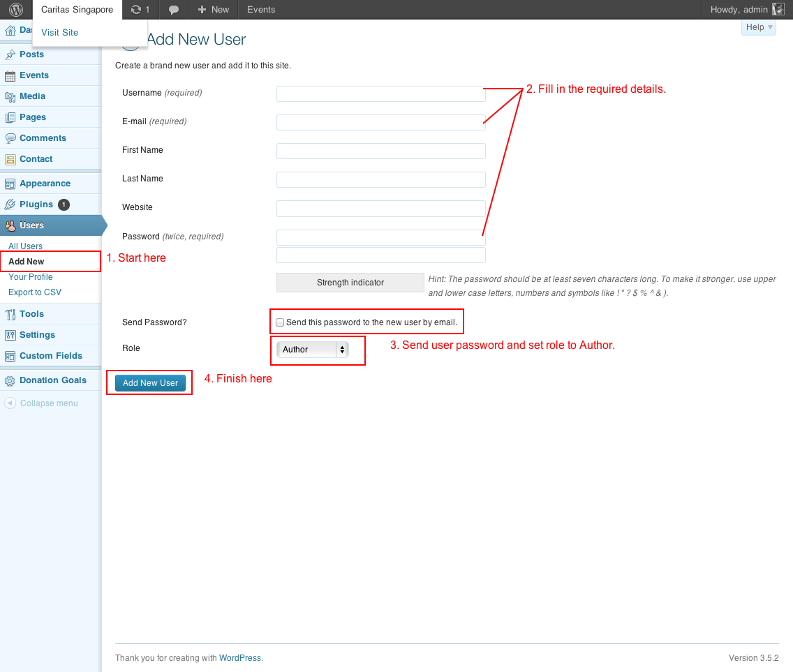Image resolution: width=793 pixels, height=672 pixels.
Task: Open the Howdy, admin account menu
Action: pyautogui.click(x=747, y=10)
